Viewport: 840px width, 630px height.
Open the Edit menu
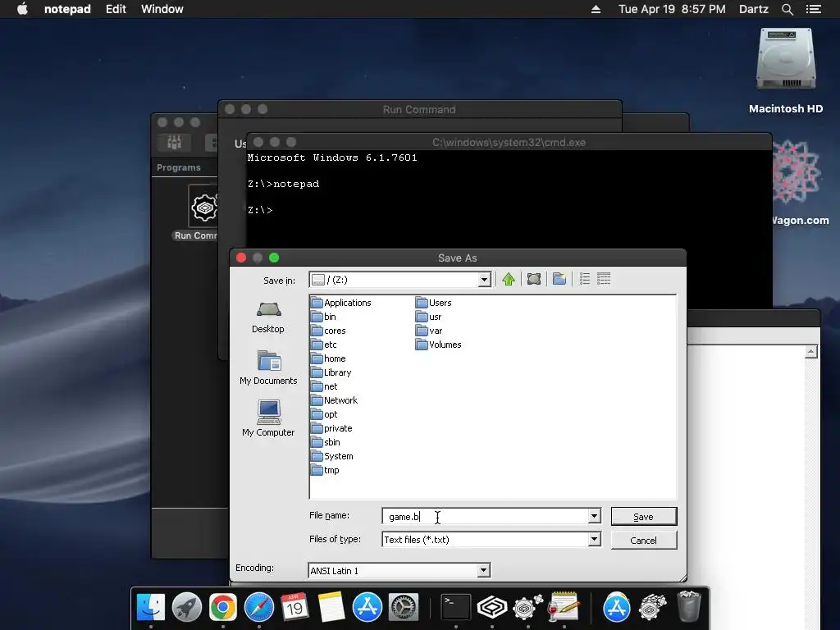point(116,9)
